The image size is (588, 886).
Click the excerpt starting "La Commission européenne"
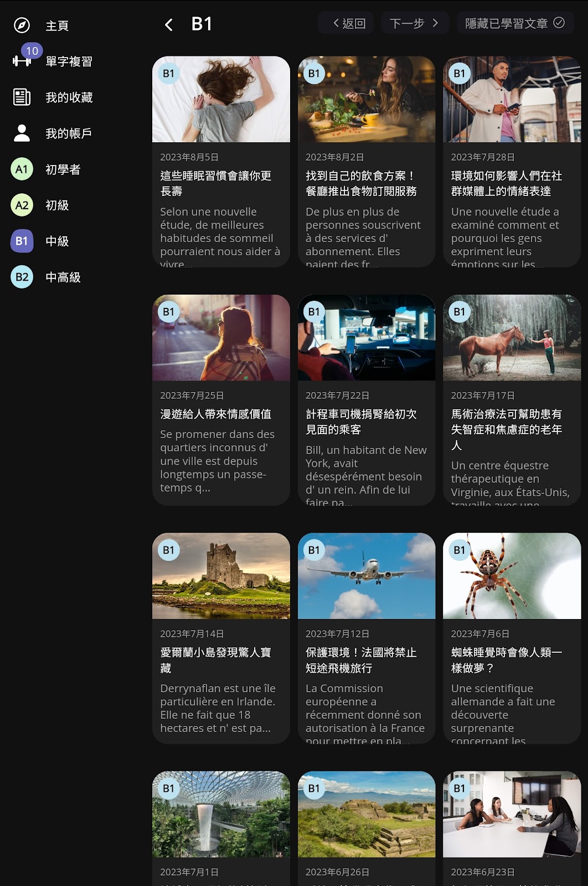(365, 713)
